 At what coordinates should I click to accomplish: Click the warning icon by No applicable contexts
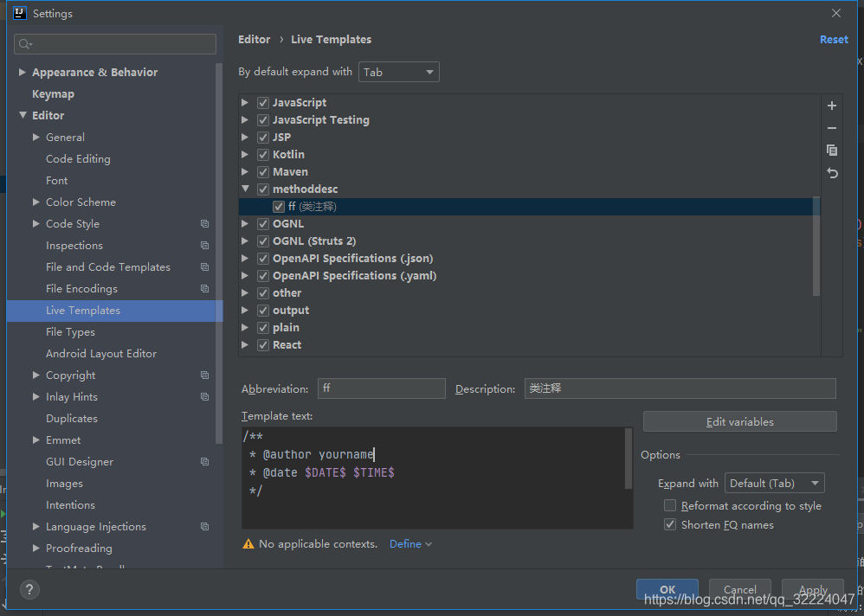248,544
